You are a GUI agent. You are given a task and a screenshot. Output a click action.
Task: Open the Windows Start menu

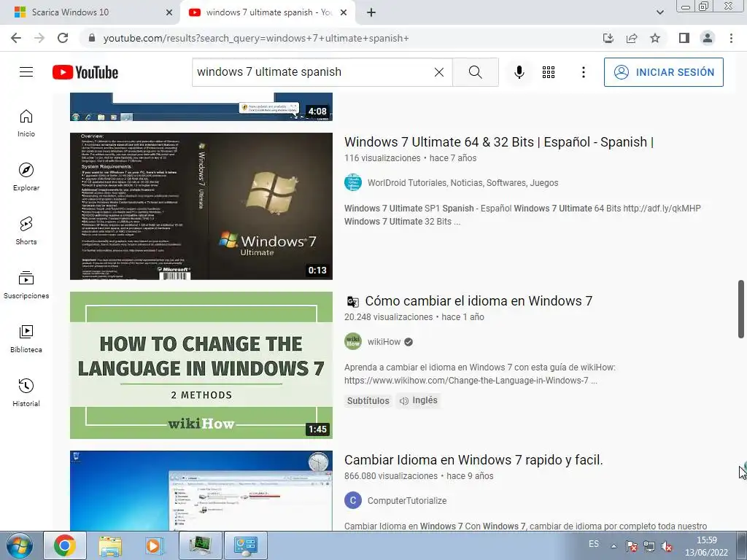[19, 545]
